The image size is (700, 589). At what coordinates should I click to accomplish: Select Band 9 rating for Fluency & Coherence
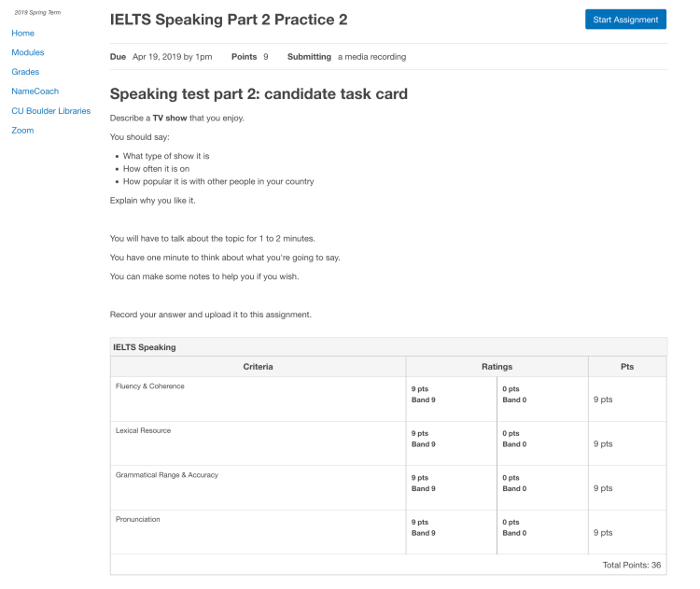click(451, 399)
